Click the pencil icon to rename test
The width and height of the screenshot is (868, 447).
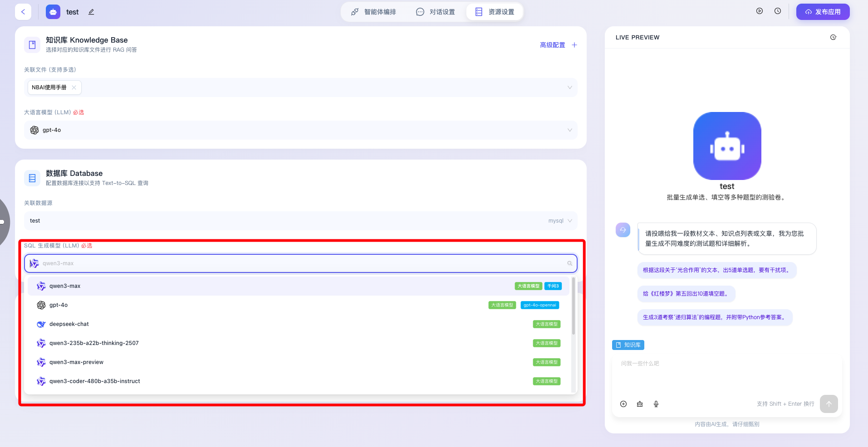[91, 12]
